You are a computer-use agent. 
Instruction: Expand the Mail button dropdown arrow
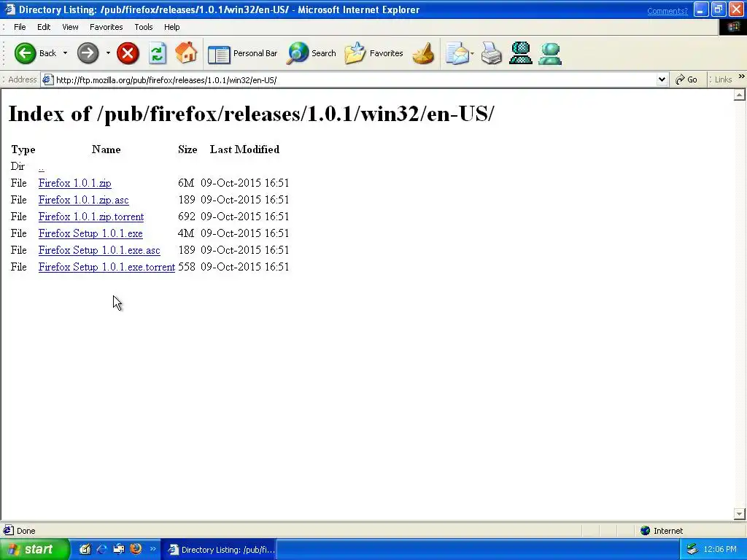point(472,53)
